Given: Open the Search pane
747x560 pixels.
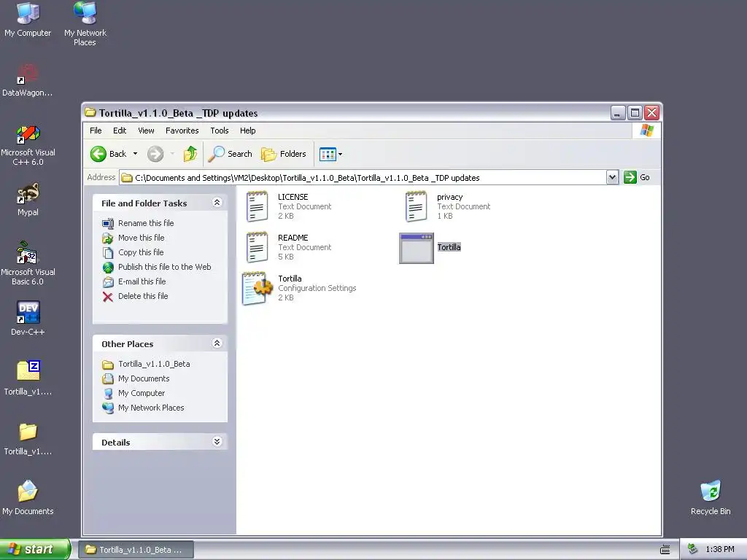Looking at the screenshot, I should tap(230, 154).
